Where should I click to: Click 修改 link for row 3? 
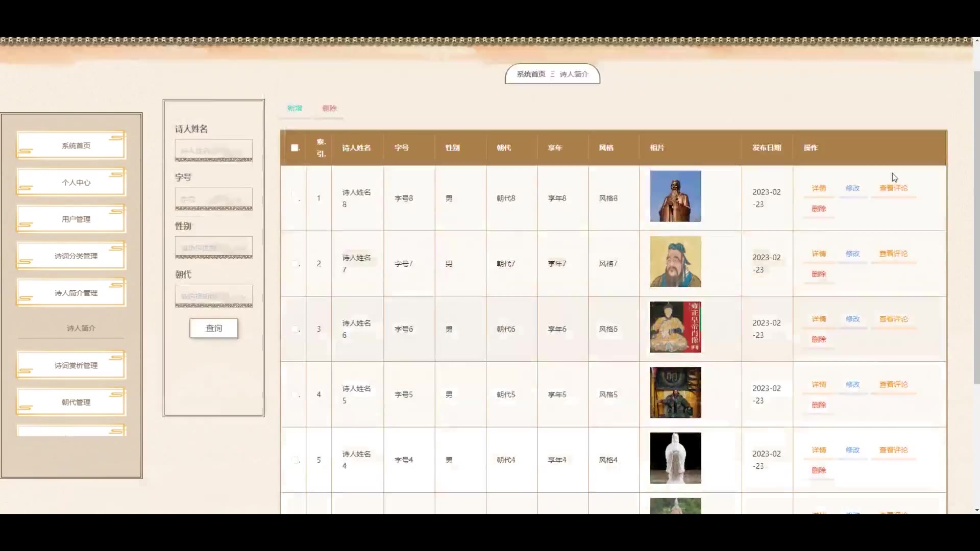pos(852,319)
